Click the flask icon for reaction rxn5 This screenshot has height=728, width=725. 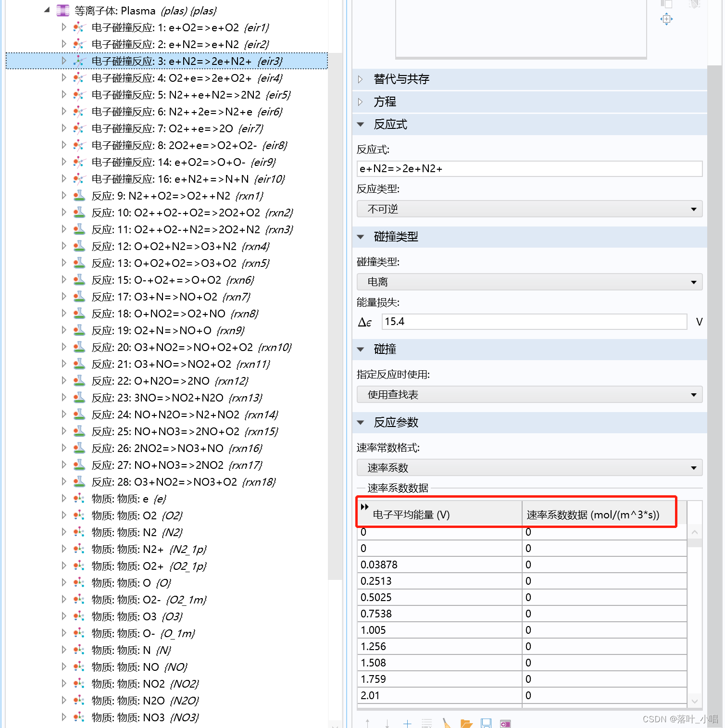tap(79, 263)
